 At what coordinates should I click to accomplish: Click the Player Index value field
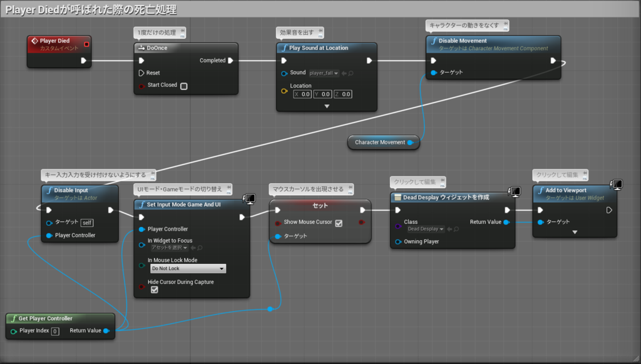55,331
